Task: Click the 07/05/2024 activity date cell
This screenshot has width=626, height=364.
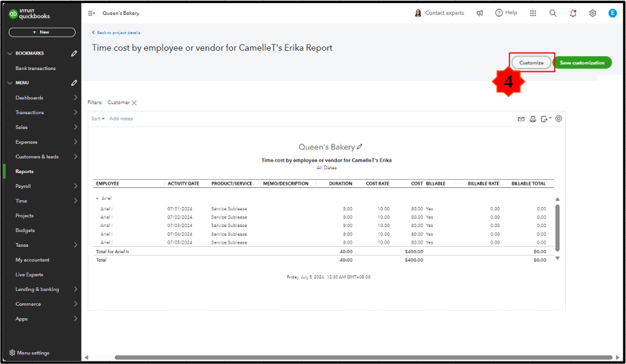Action: 180,242
